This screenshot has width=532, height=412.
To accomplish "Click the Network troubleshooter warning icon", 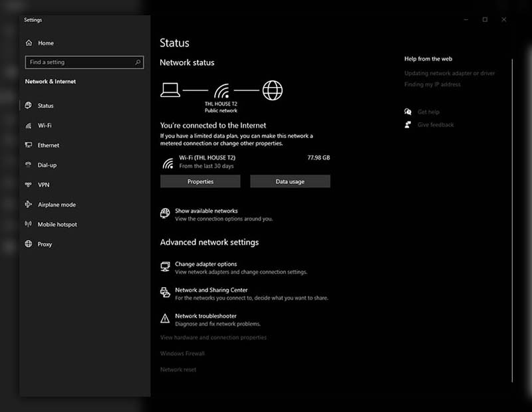I will (x=165, y=318).
